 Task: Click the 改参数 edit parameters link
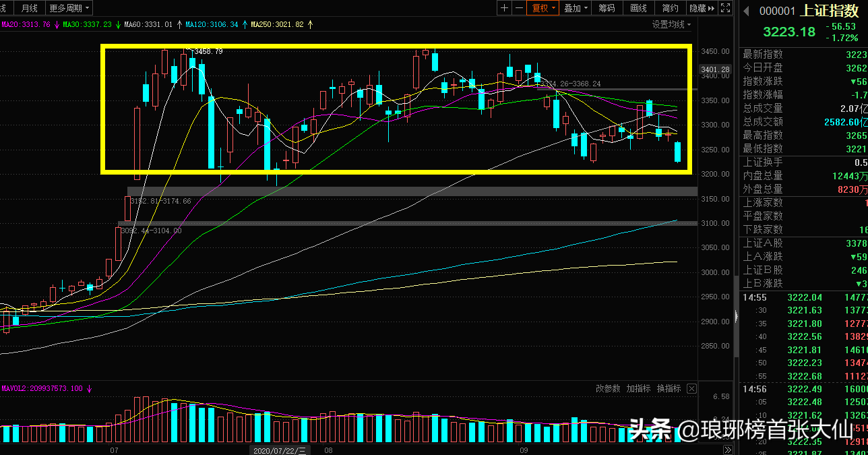point(607,389)
